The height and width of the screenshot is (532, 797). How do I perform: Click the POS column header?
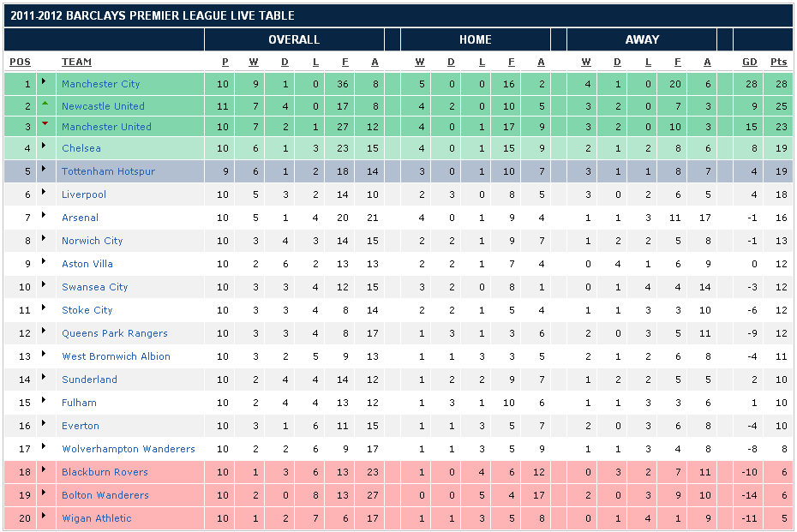20,62
